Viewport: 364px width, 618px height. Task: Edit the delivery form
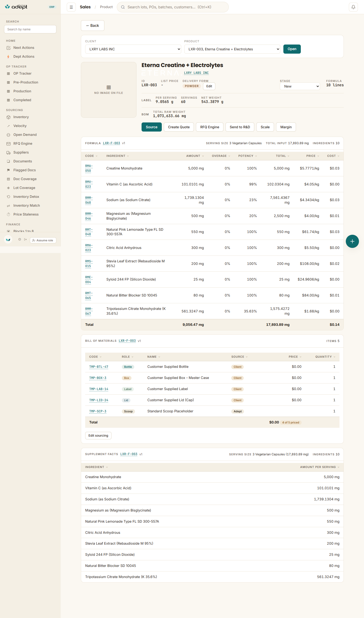pyautogui.click(x=209, y=86)
